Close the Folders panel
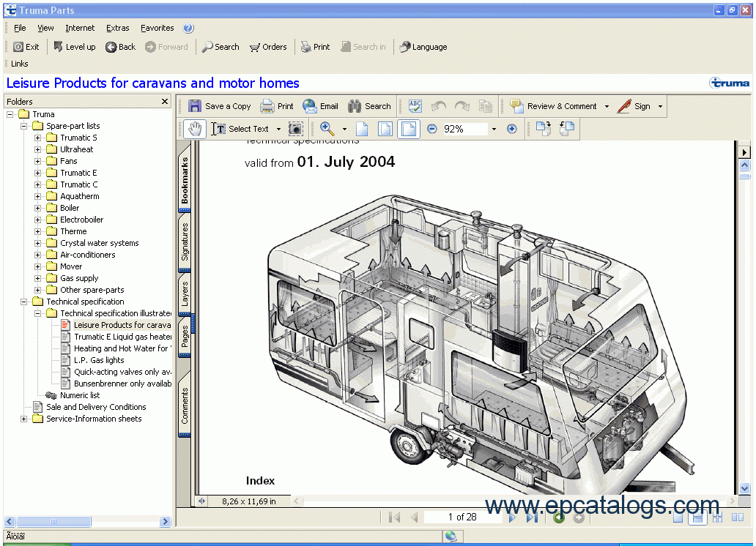Screen dimensions: 756x546 point(165,101)
